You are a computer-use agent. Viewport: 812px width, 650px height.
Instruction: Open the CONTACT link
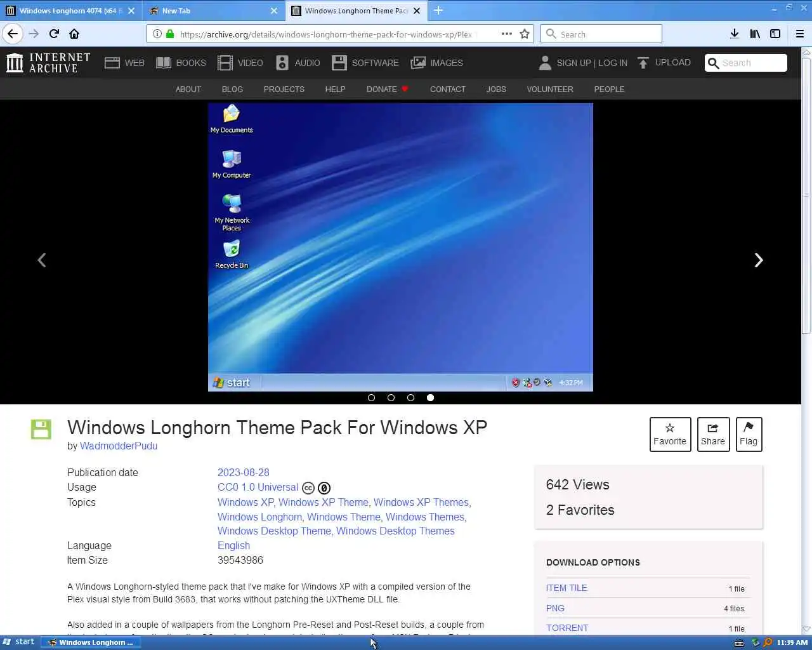[448, 90]
